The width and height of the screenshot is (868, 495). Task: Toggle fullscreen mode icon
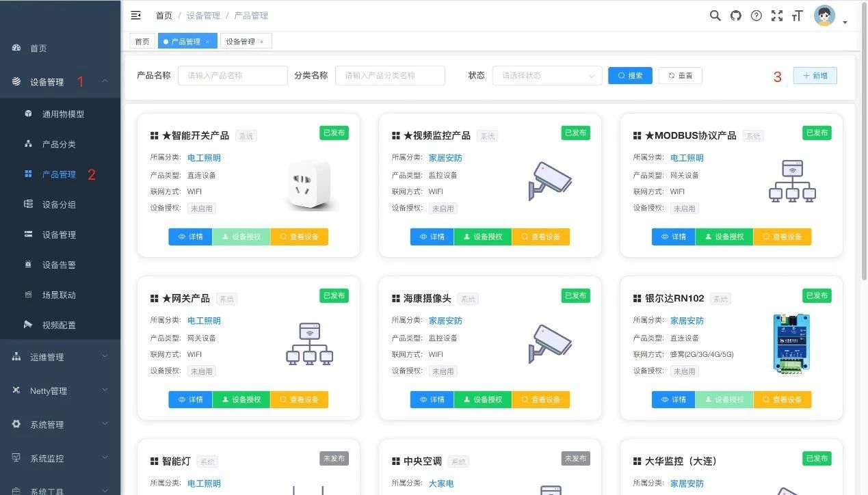[x=776, y=16]
